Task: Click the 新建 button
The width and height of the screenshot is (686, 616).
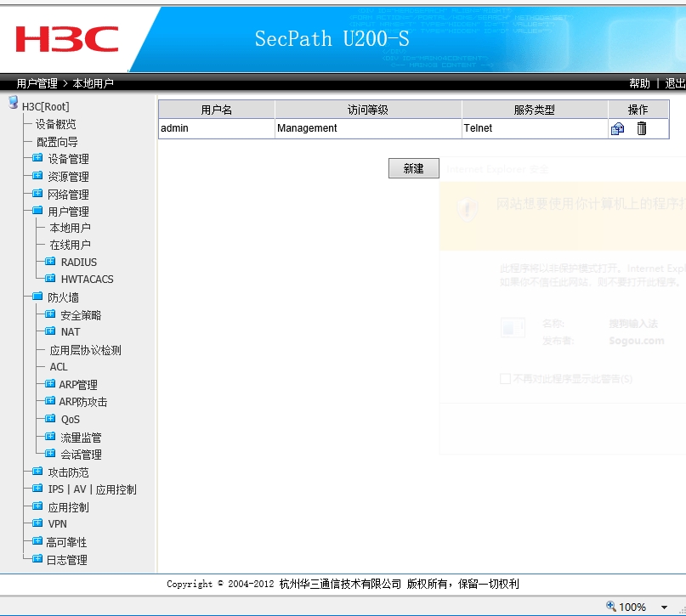Action: click(413, 168)
